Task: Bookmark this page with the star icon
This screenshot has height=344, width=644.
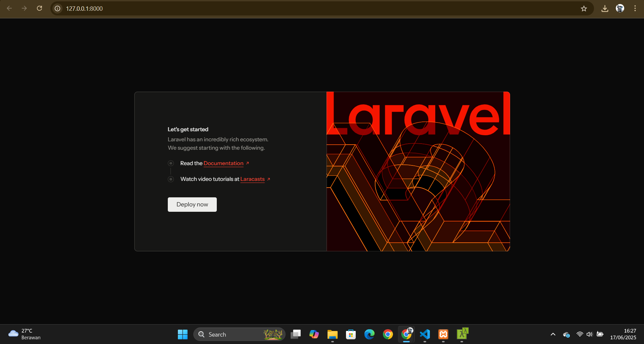Action: tap(584, 9)
